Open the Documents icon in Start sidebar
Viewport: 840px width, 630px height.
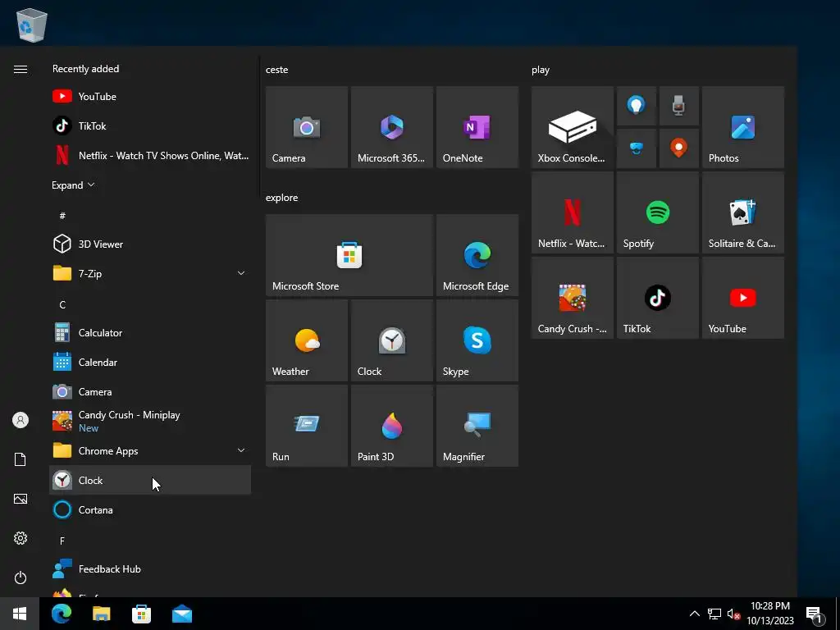click(21, 459)
